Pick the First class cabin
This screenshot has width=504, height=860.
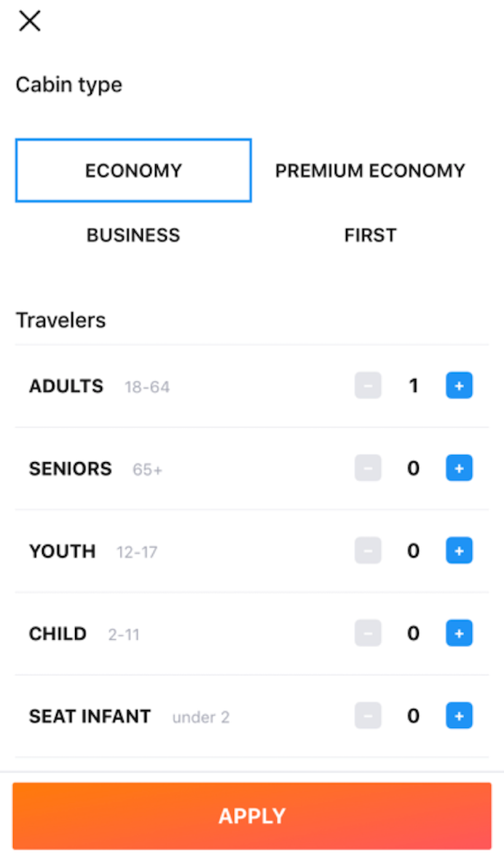coord(370,235)
